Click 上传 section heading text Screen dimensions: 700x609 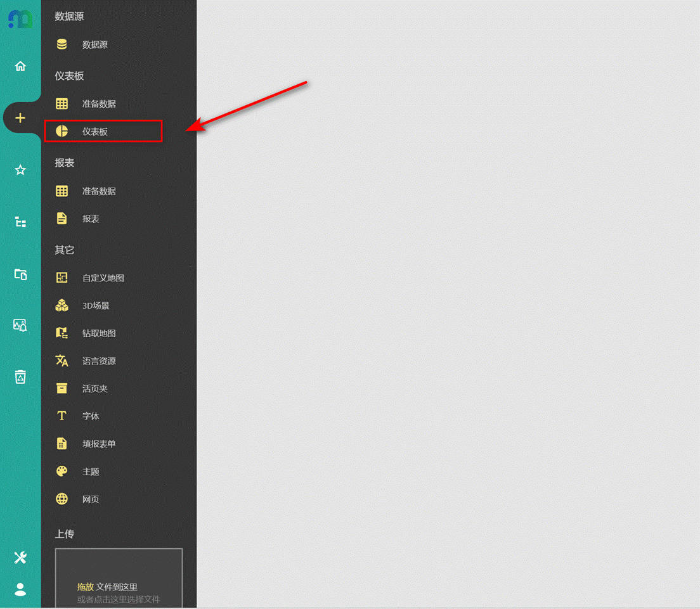point(64,534)
